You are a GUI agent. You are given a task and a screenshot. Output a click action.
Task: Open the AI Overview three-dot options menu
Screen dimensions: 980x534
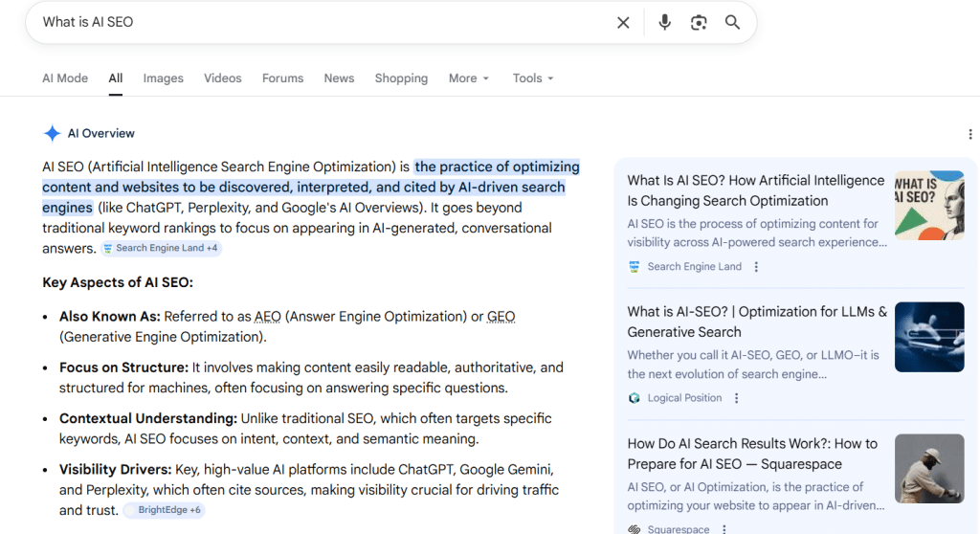(x=970, y=134)
